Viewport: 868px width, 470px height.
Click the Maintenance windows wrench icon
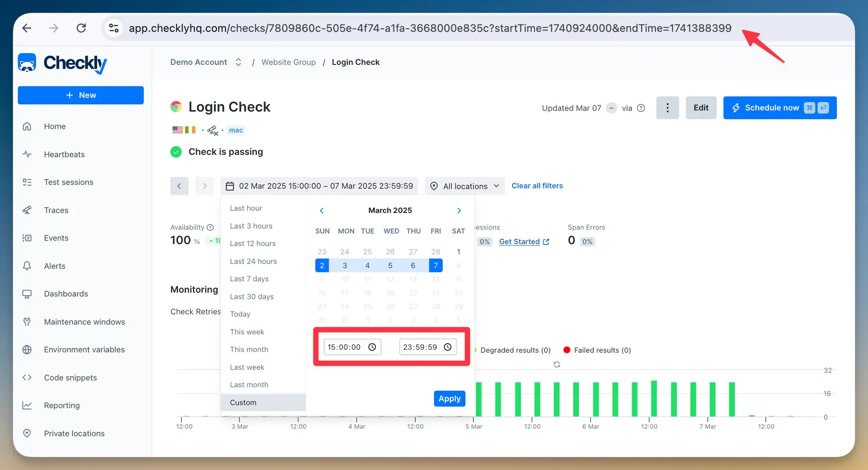click(x=27, y=322)
